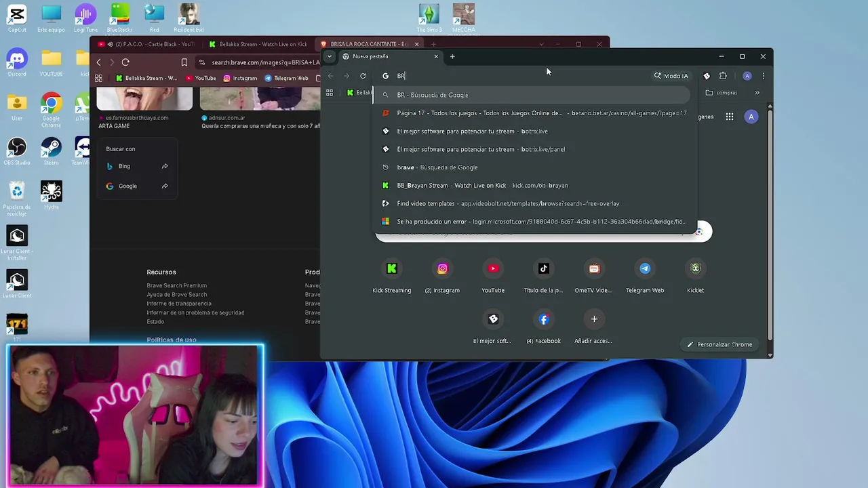Open the Facebook shortcut tile
The height and width of the screenshot is (488, 868).
[543, 327]
